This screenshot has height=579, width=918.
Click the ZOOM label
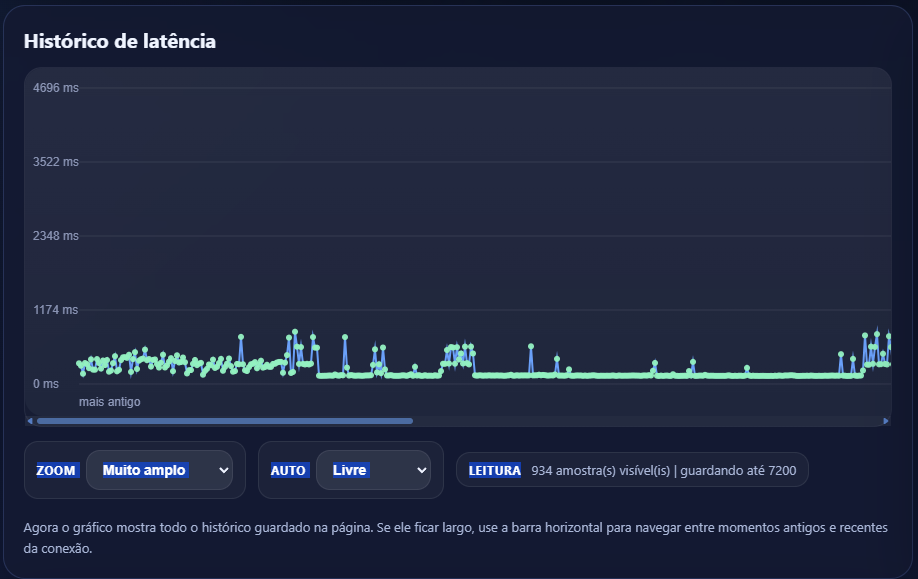point(56,470)
